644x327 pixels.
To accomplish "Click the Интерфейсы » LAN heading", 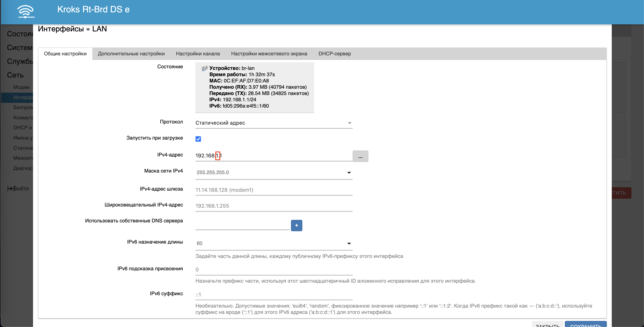I will (72, 29).
